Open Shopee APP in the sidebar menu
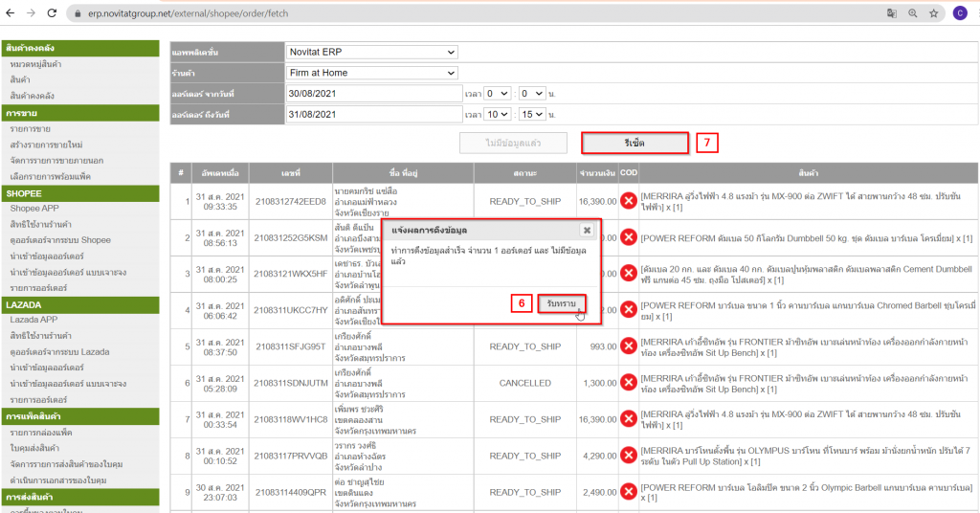This screenshot has height=513, width=980. pos(34,208)
